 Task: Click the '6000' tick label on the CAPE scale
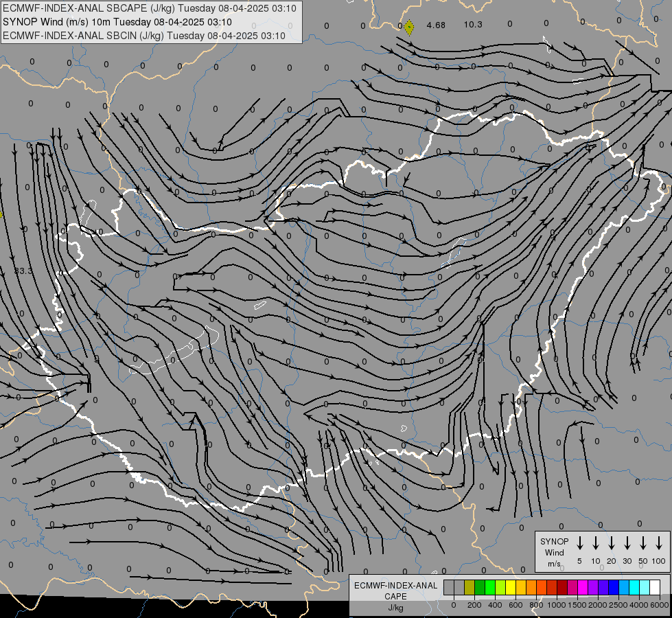point(660,605)
